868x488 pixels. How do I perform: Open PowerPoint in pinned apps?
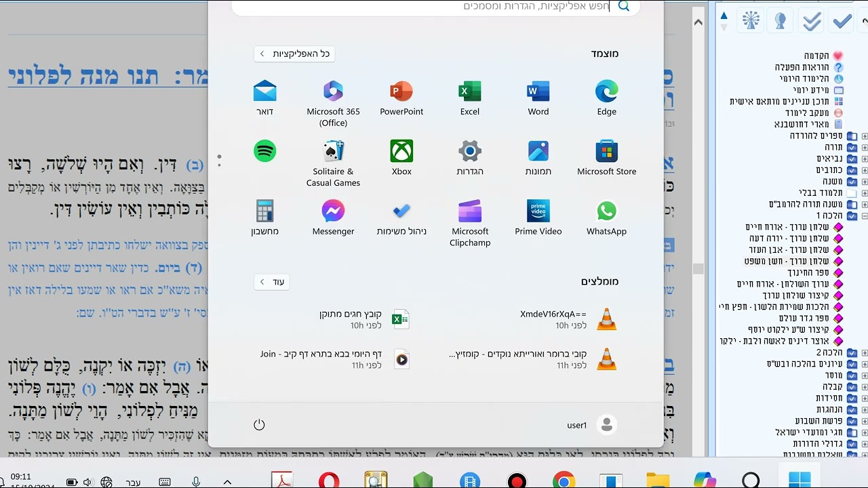pos(401,98)
